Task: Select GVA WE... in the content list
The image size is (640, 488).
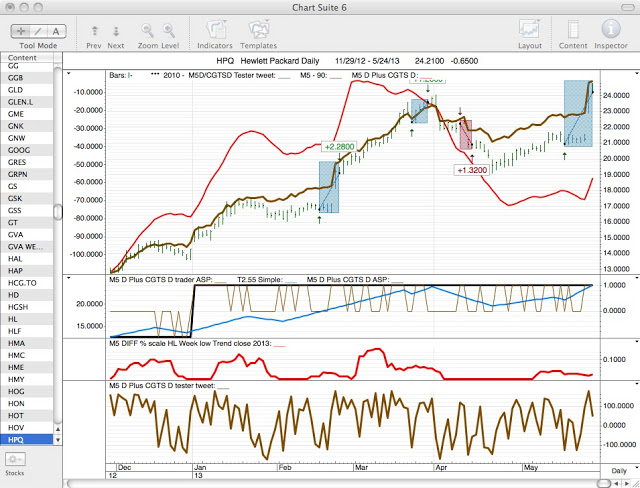Action: point(27,247)
